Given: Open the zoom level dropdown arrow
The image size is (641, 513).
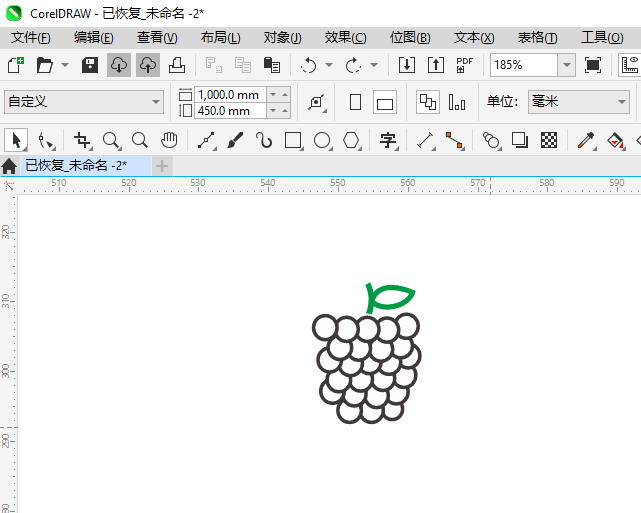Looking at the screenshot, I should [566, 65].
